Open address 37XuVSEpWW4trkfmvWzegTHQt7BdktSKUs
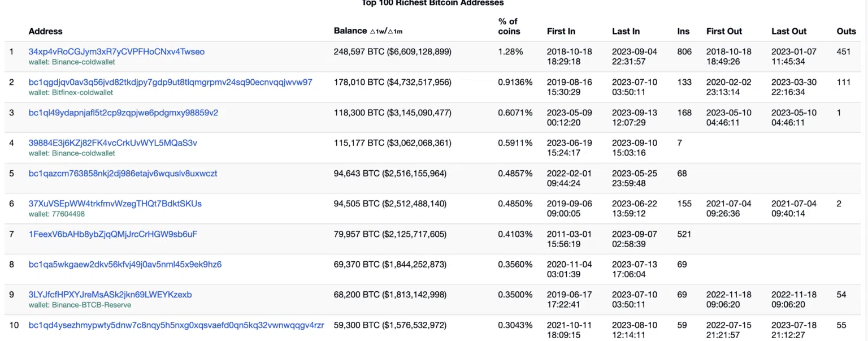This screenshot has height=341, width=868. pyautogui.click(x=115, y=204)
